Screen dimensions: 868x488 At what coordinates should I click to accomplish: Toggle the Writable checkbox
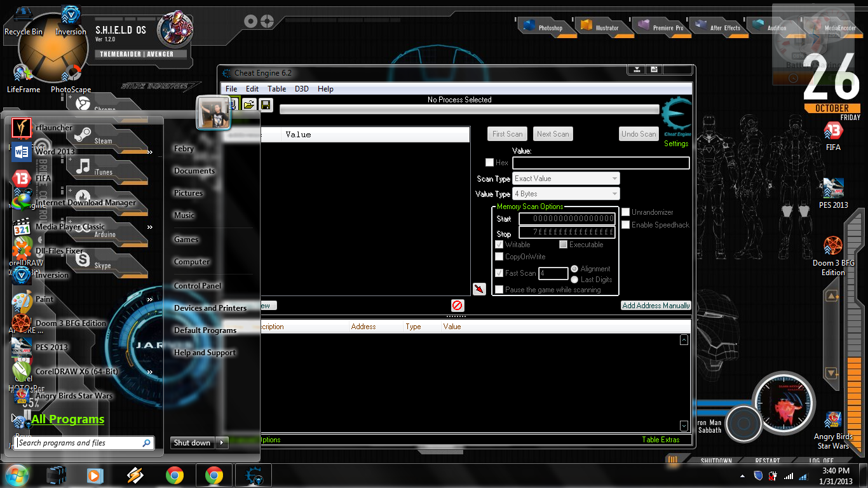click(499, 245)
